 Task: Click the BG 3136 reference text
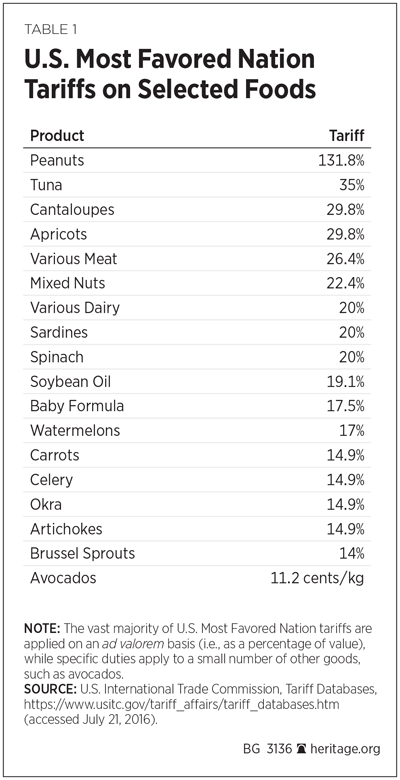(x=267, y=749)
